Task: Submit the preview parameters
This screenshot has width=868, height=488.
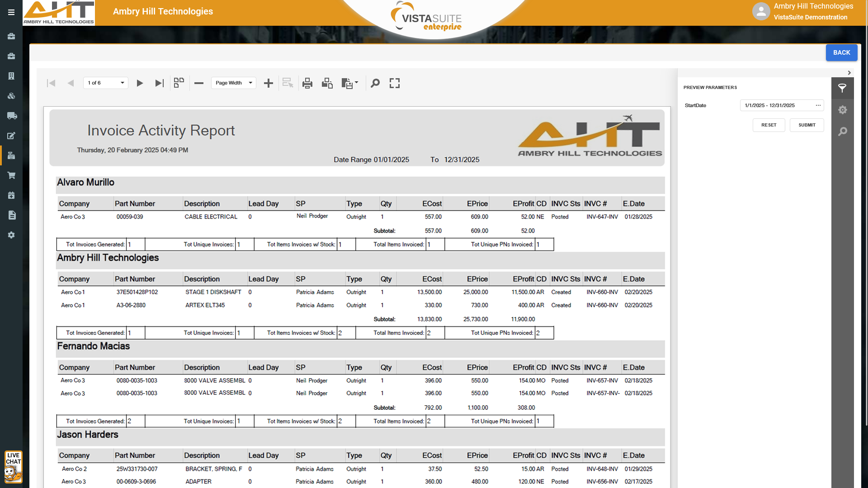Action: pyautogui.click(x=807, y=125)
